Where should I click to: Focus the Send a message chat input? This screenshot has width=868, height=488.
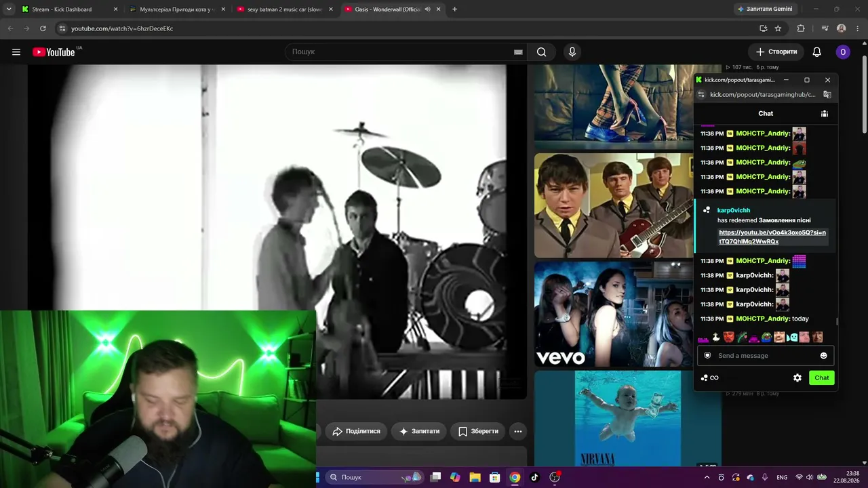tap(766, 356)
